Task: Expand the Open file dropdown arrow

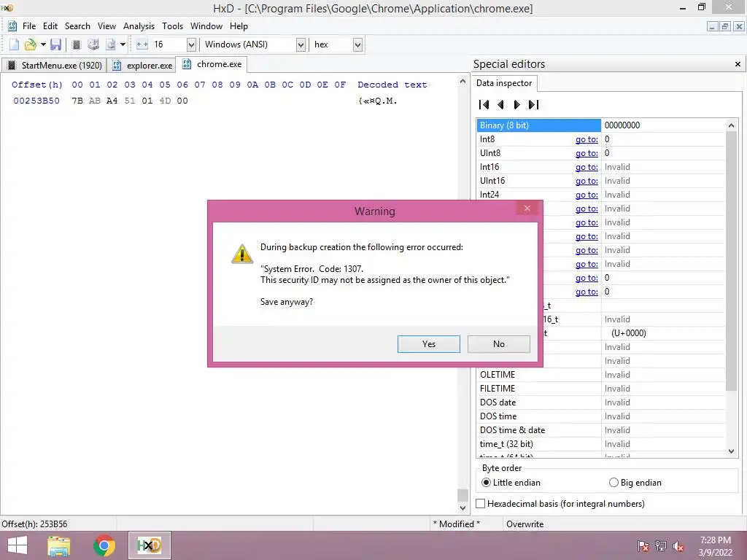Action: pyautogui.click(x=43, y=44)
